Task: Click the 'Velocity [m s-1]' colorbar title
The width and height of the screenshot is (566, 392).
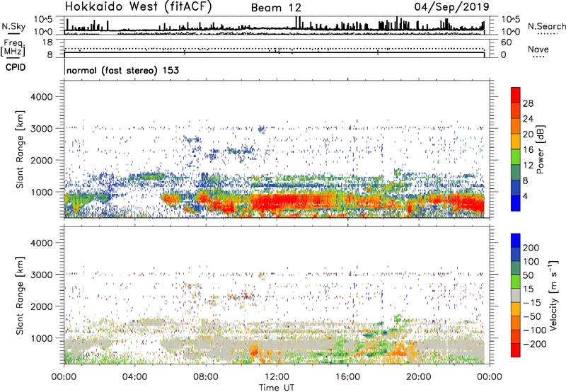Action: [x=554, y=295]
